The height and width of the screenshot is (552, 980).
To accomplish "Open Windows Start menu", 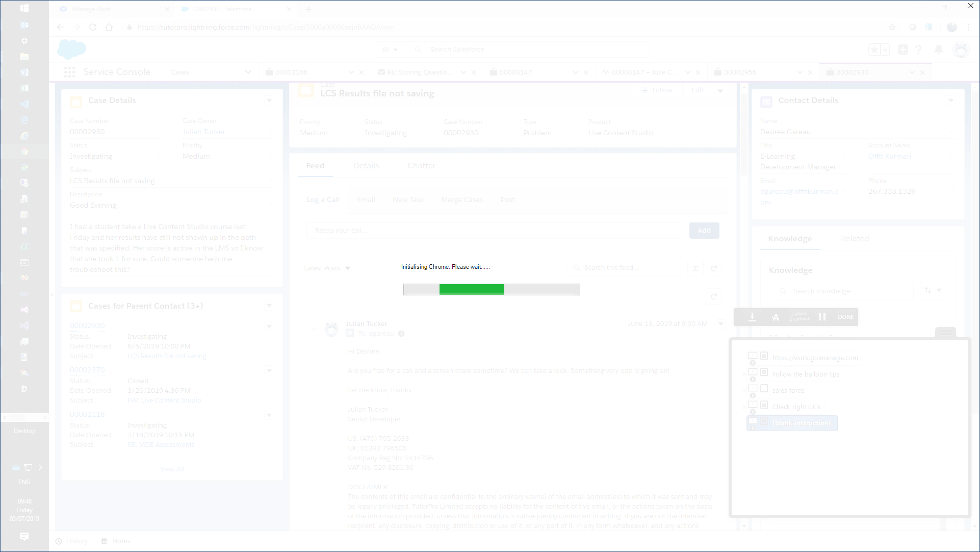I will (24, 8).
